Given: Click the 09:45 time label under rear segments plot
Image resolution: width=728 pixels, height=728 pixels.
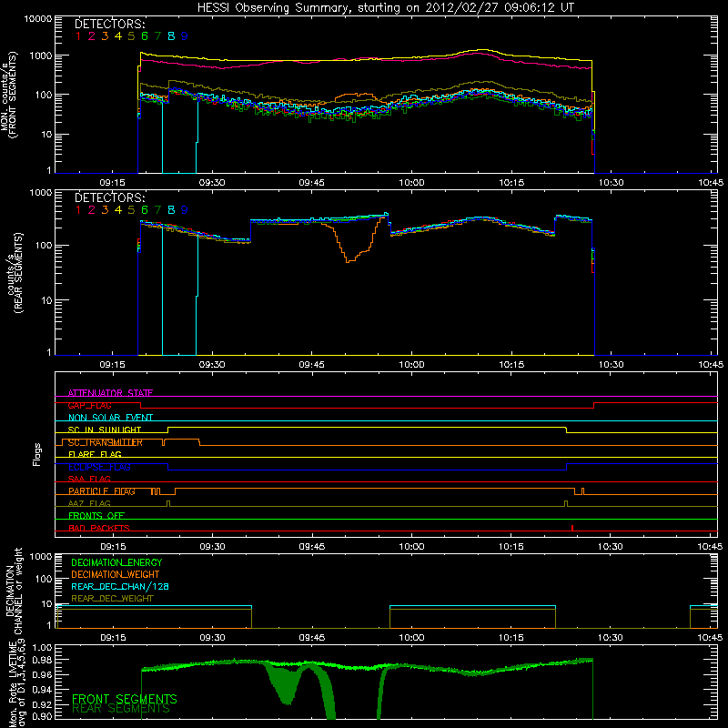Looking at the screenshot, I should pyautogui.click(x=311, y=365).
